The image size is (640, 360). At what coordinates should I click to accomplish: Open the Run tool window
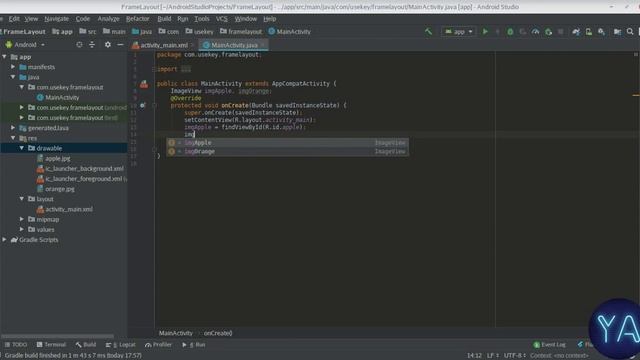pyautogui.click(x=194, y=344)
